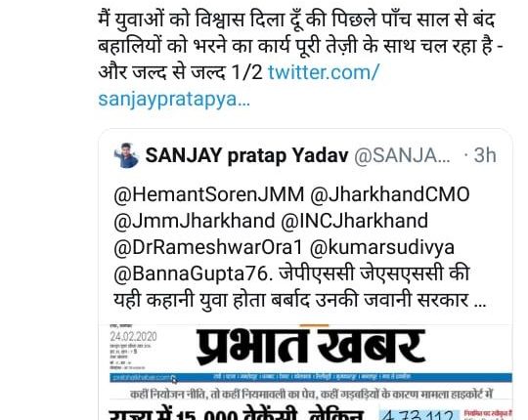
Task: Open the प्रभात खबर newspaper masthead image
Action: click(311, 347)
